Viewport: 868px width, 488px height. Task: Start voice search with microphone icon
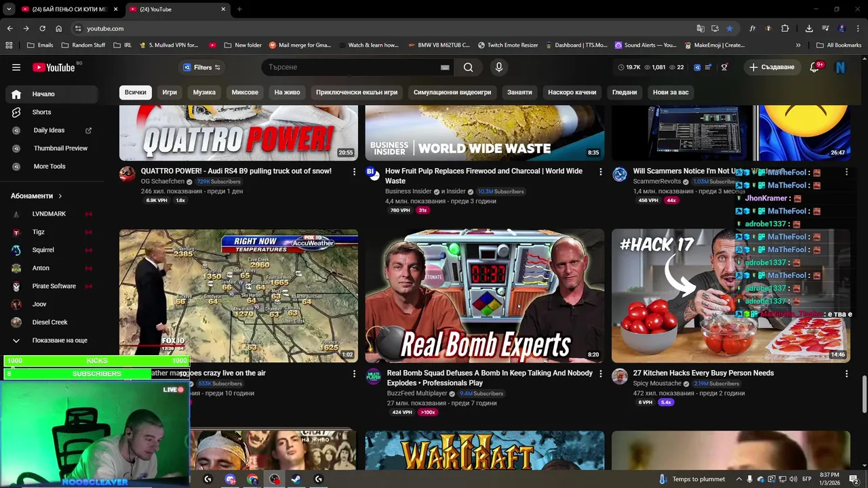(x=498, y=67)
